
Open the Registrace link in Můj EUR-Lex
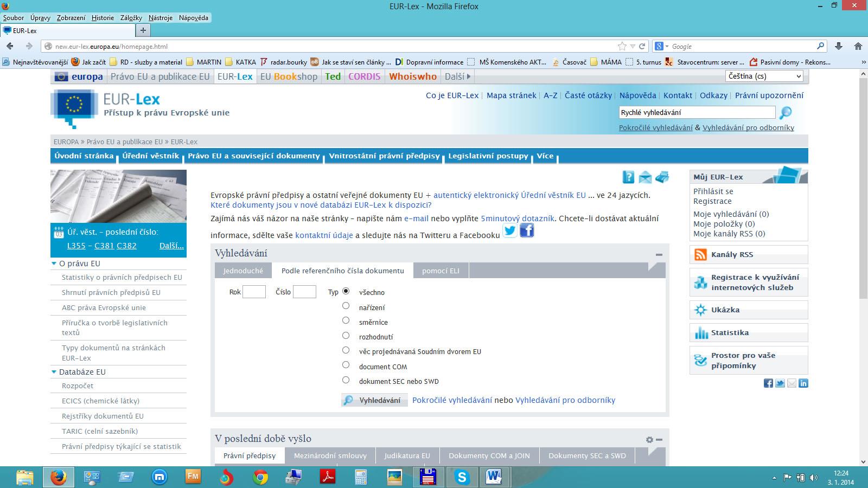coord(712,201)
